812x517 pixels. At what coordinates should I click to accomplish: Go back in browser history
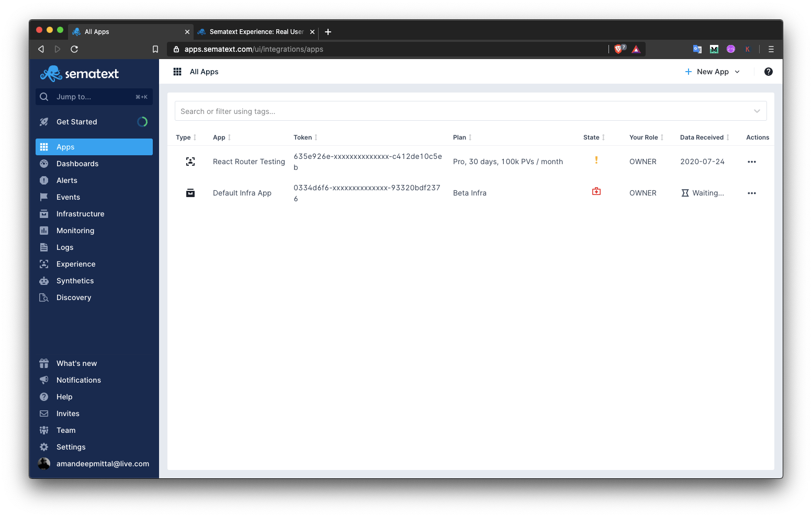point(41,49)
